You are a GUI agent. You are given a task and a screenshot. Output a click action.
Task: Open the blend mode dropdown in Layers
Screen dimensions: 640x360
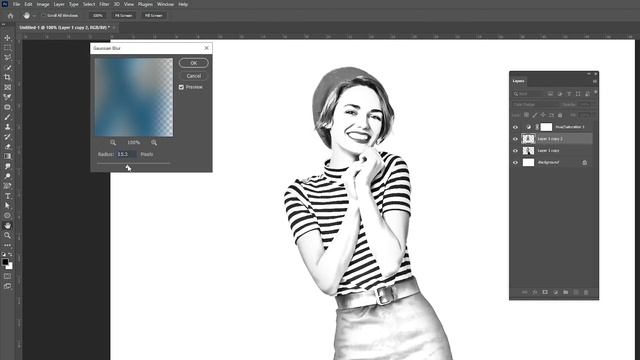pos(537,104)
